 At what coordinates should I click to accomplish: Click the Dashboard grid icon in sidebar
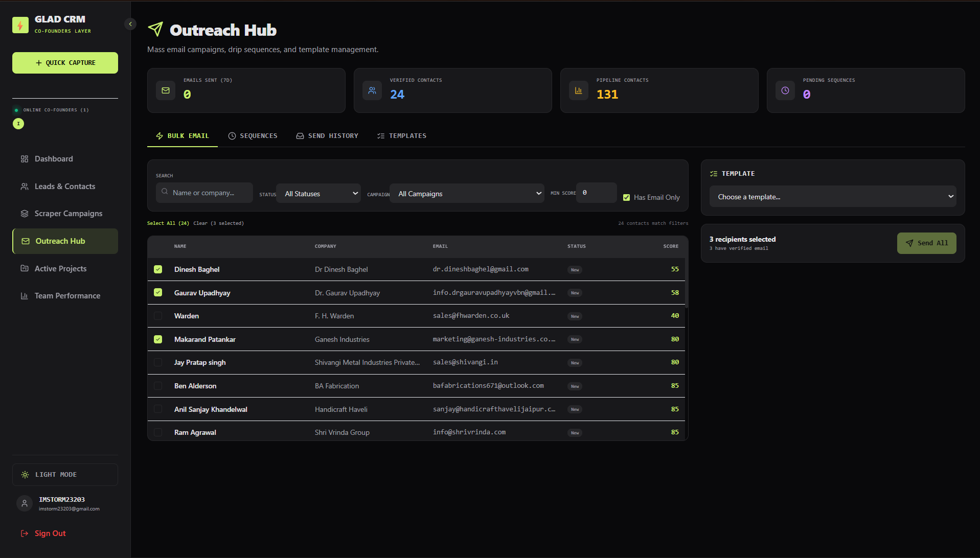pyautogui.click(x=25, y=159)
